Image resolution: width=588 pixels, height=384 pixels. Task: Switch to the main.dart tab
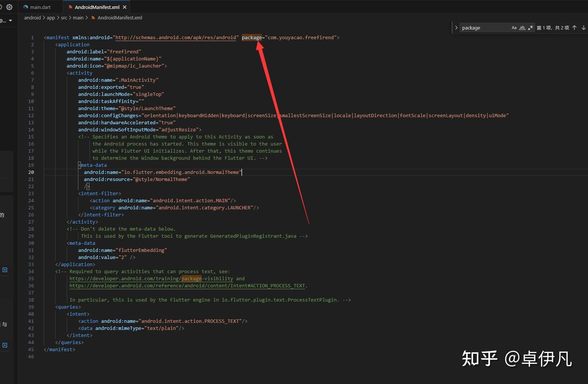40,7
